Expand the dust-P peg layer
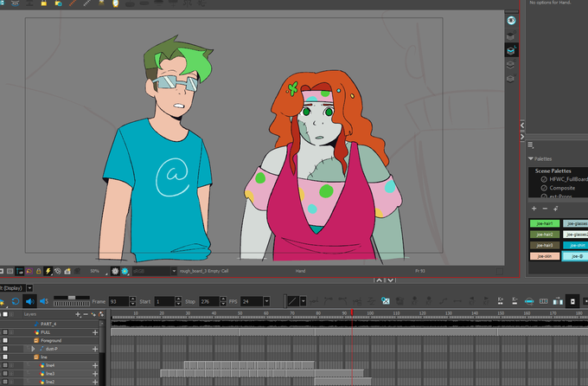Image resolution: width=588 pixels, height=386 pixels. click(33, 349)
